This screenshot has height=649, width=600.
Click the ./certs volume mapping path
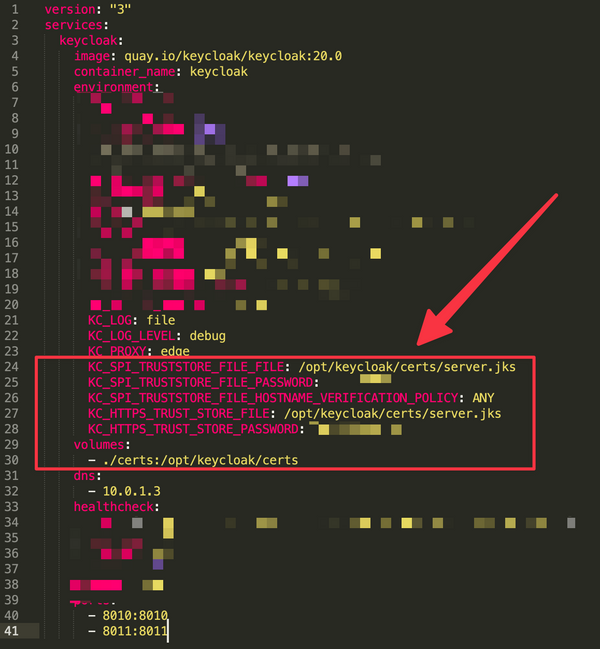tap(200, 460)
